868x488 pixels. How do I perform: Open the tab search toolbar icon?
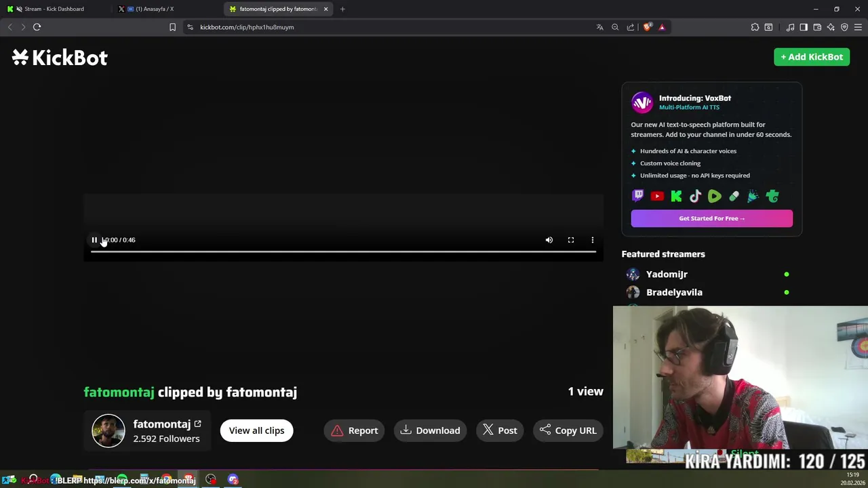pos(768,27)
